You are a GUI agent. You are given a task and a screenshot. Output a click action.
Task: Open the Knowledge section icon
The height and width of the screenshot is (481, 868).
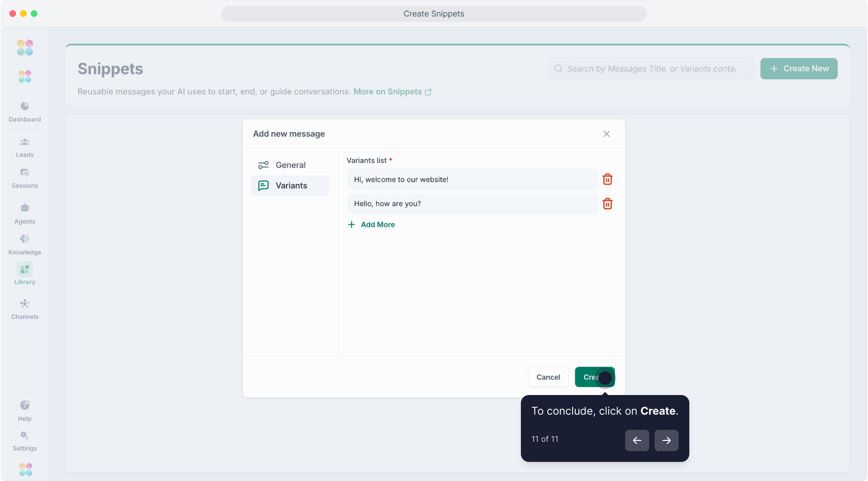click(25, 239)
